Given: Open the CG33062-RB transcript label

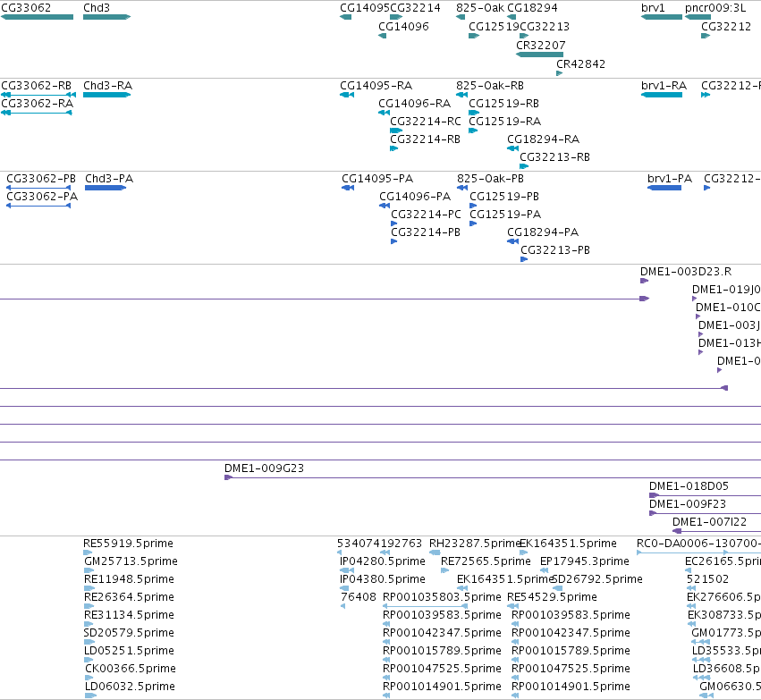Looking at the screenshot, I should [37, 86].
